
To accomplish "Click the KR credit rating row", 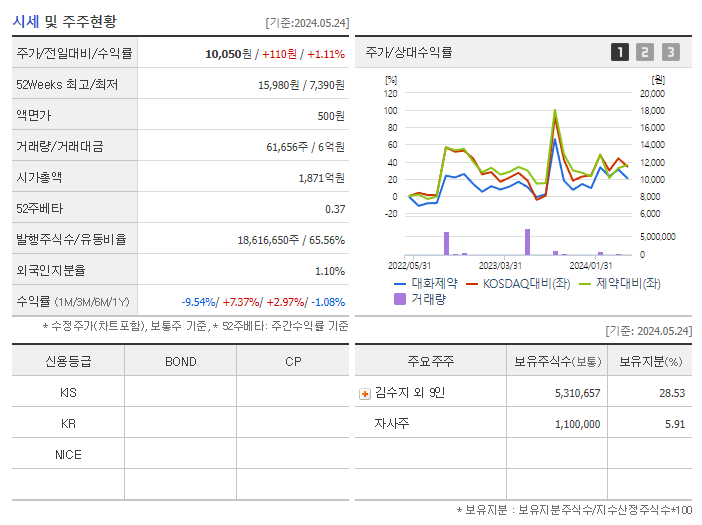I will point(180,423).
